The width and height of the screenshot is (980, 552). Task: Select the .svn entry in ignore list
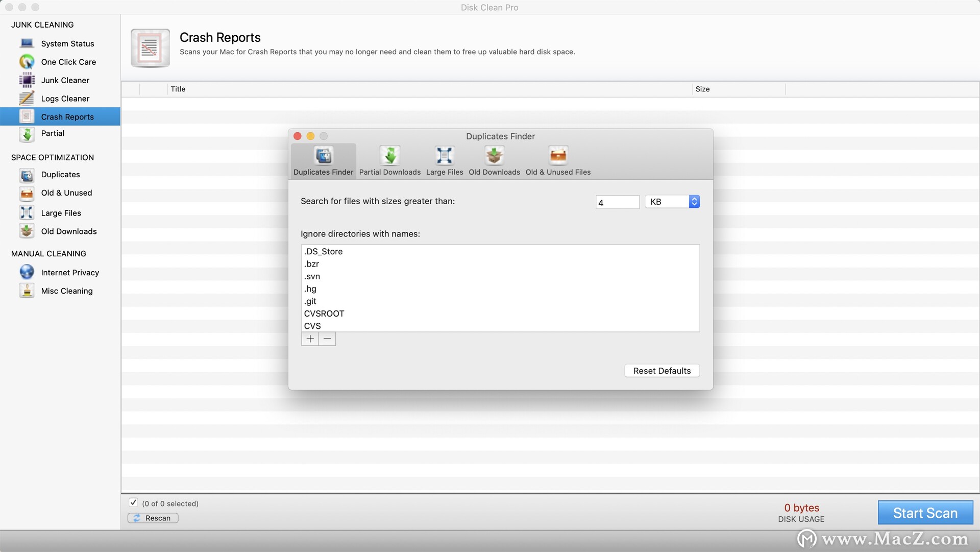500,276
